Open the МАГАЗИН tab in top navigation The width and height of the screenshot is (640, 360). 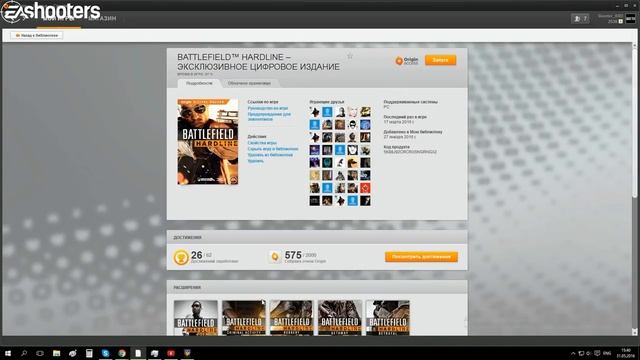pyautogui.click(x=102, y=18)
